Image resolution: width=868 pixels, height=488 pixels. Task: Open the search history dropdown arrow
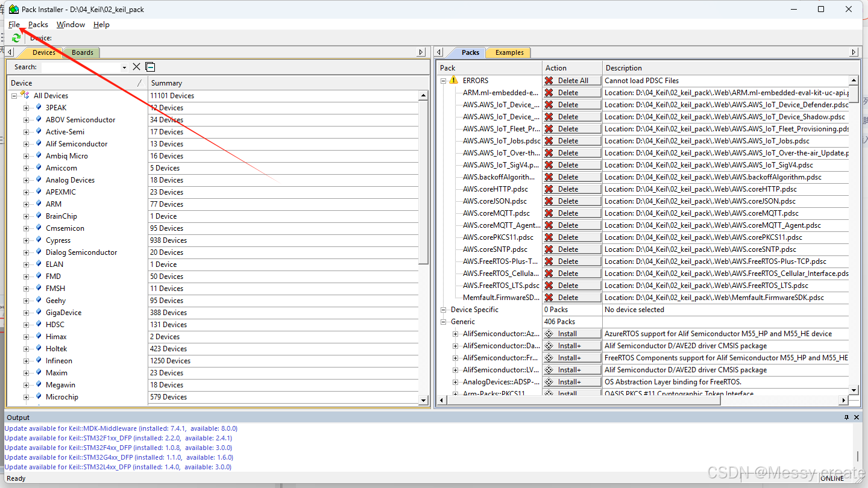point(124,67)
